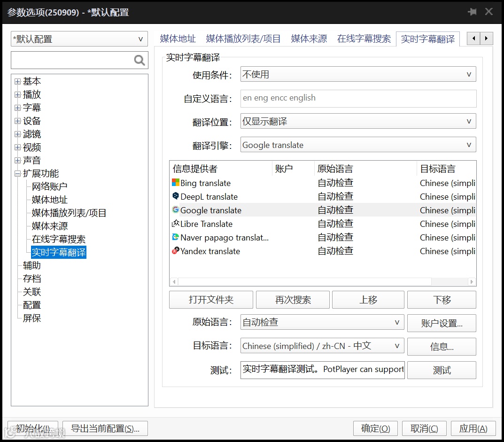
Task: Select 媒体来源 in the tree
Action: 49,226
